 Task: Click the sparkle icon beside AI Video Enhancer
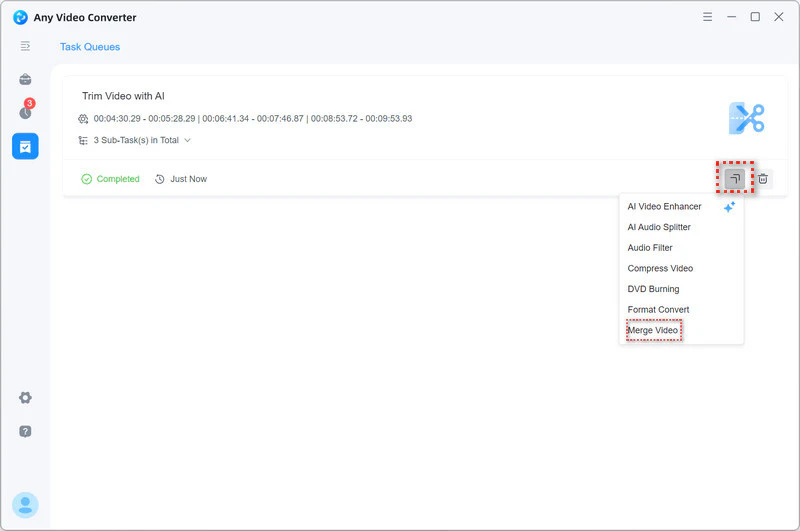(730, 207)
